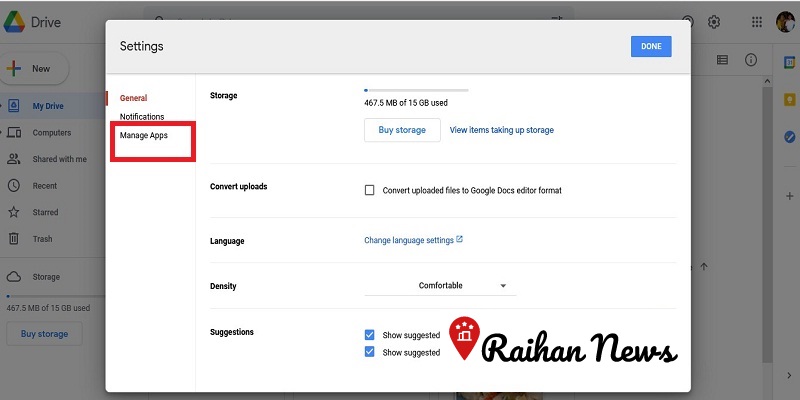Select My Drive in sidebar
The height and width of the screenshot is (400, 800).
(48, 106)
